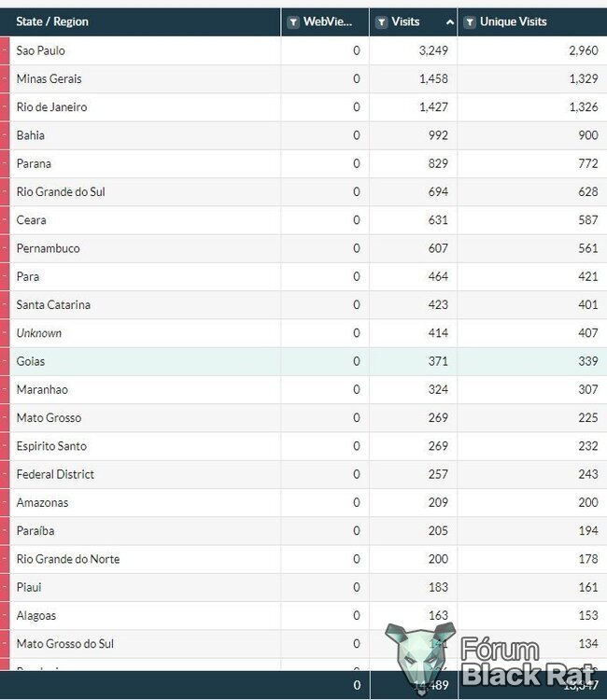Screen dimensions: 607x700
Task: Open the WebView column filter icon
Action: click(x=293, y=21)
